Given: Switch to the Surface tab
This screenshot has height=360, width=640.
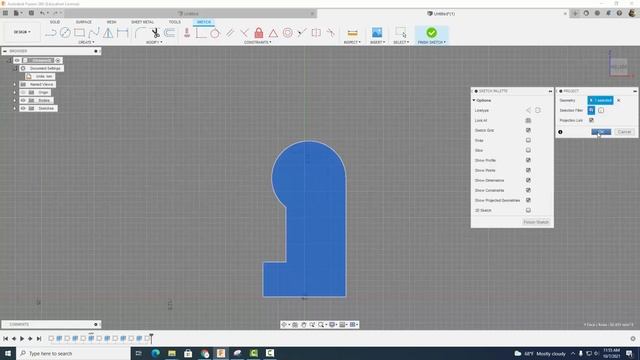Looking at the screenshot, I should (83, 22).
